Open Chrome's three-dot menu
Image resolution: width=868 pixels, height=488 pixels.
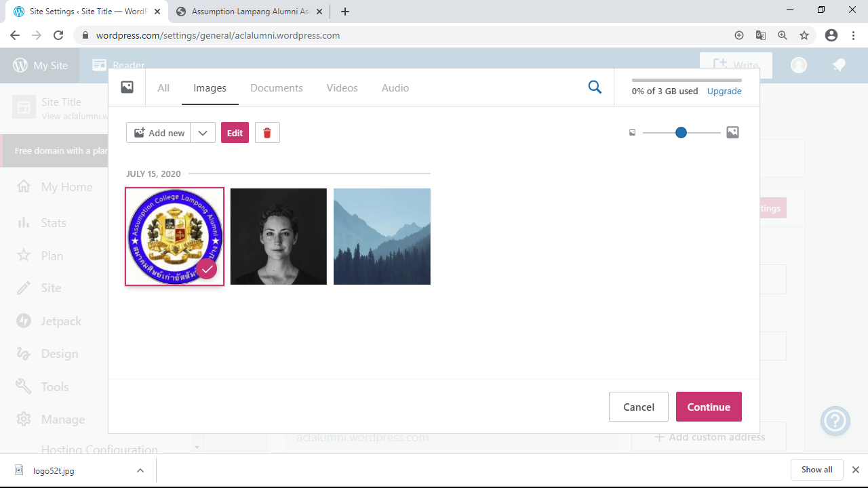[x=853, y=35]
